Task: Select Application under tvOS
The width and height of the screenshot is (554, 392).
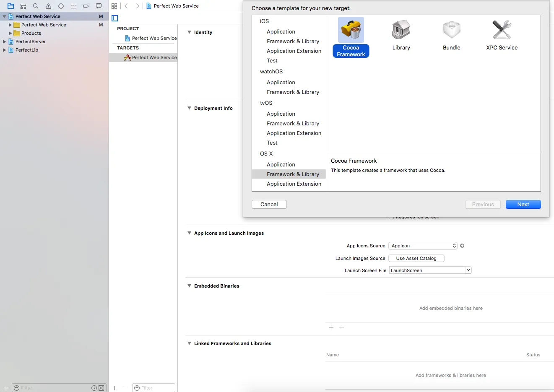Action: coord(281,114)
